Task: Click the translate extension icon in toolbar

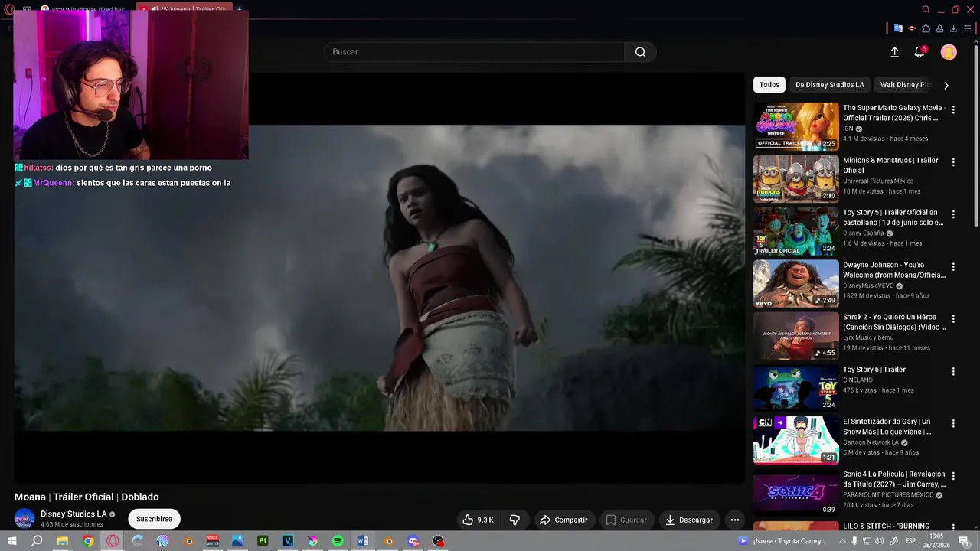Action: 898,28
